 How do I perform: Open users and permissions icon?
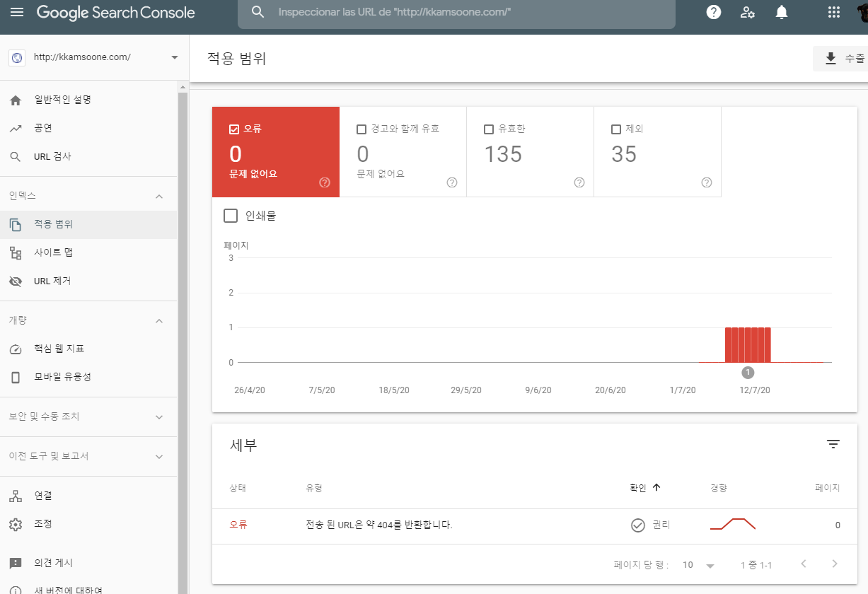(748, 12)
